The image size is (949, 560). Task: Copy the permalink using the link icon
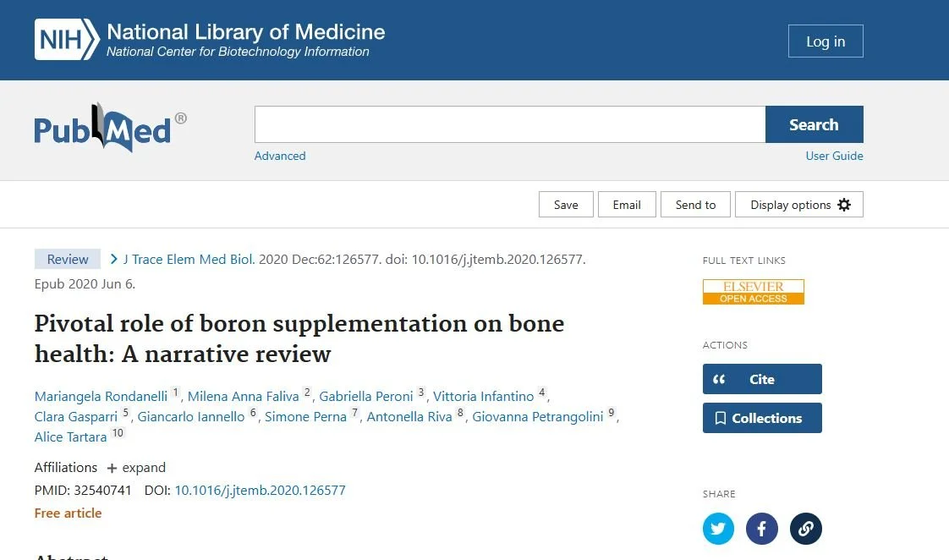805,528
